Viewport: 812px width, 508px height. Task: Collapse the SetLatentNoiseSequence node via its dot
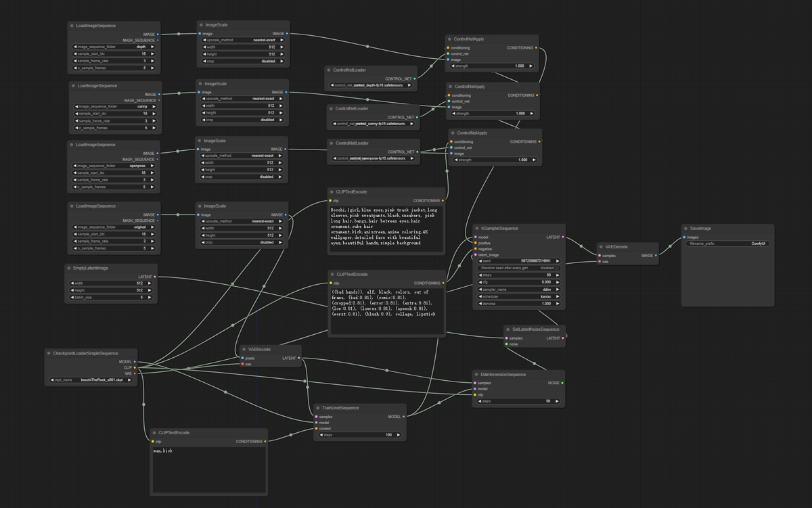click(x=507, y=328)
